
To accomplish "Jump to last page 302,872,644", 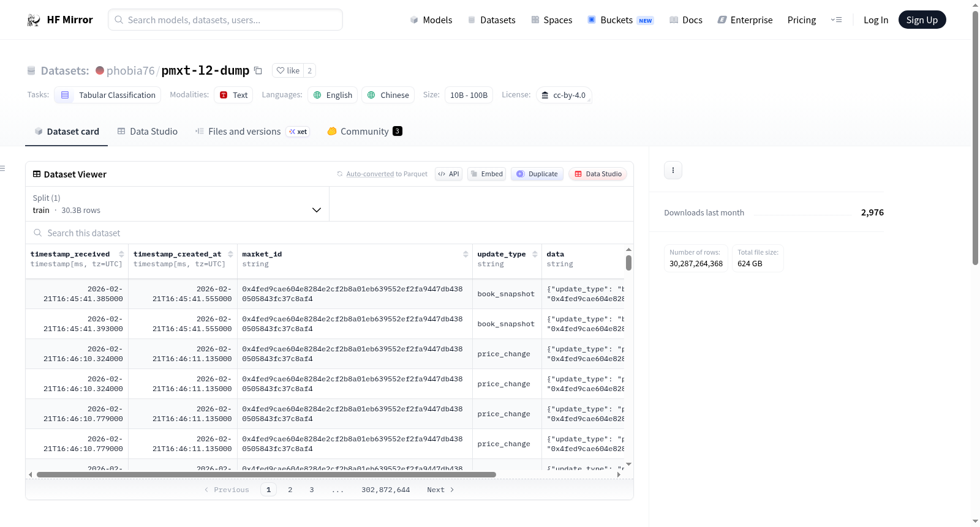I will tap(386, 490).
